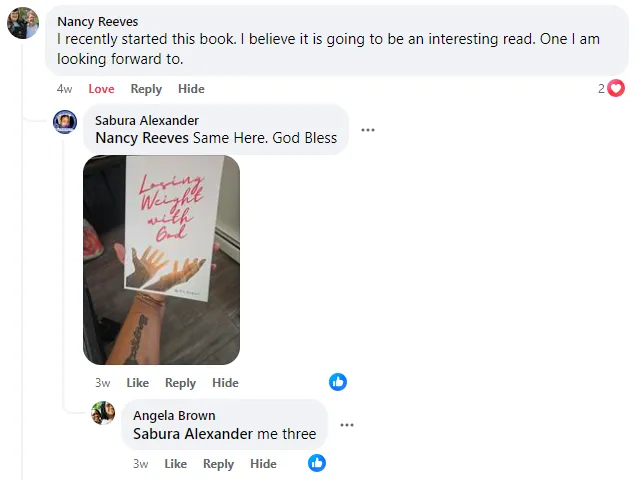Toggle Love on Nancy Reeves' comment
Viewport: 635px width, 480px height.
(101, 89)
